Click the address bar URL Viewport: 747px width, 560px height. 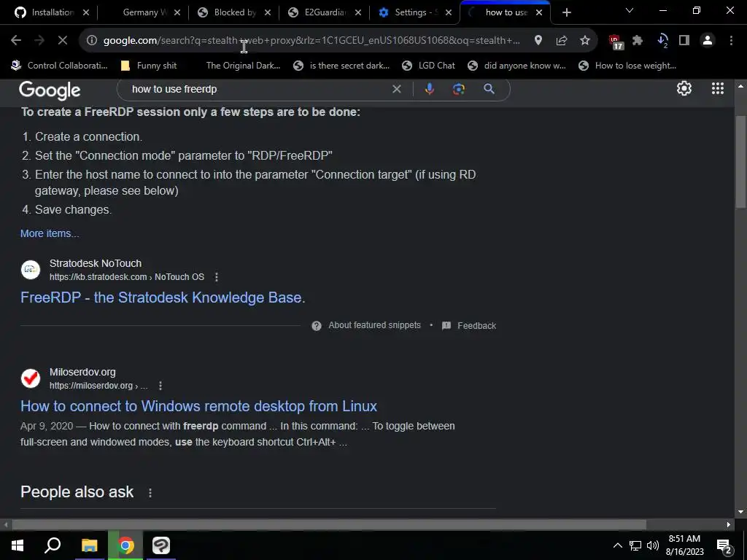(x=311, y=41)
